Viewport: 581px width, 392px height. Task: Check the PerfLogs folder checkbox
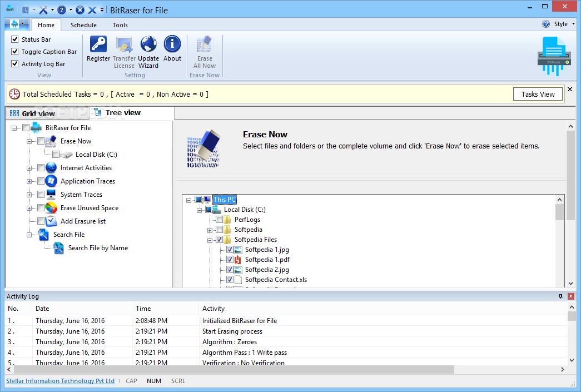tap(220, 219)
